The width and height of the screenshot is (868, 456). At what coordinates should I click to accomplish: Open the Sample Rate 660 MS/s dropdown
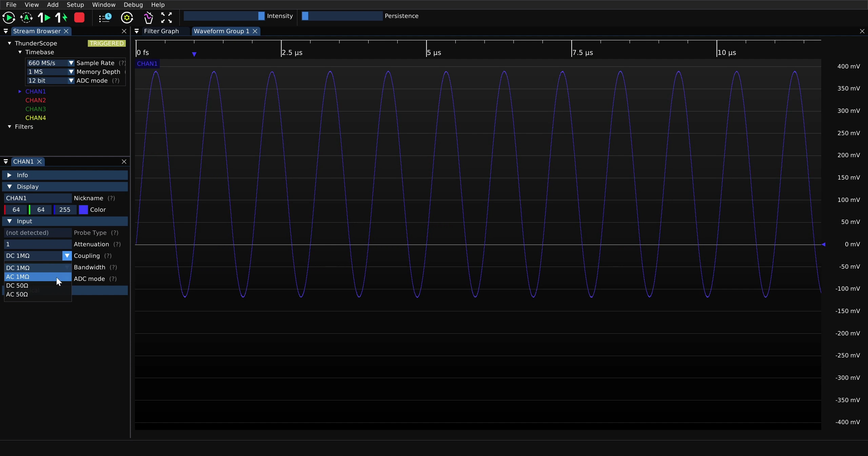(51, 63)
